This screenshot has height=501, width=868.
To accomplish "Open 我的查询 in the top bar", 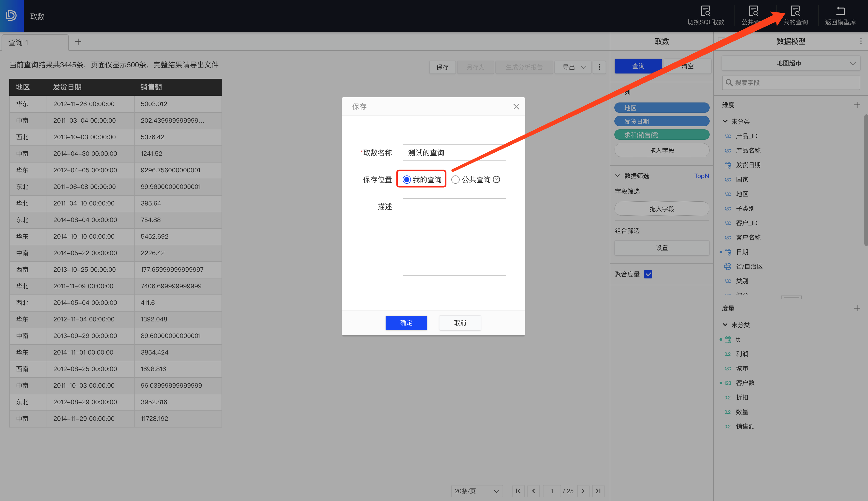I will pyautogui.click(x=796, y=16).
